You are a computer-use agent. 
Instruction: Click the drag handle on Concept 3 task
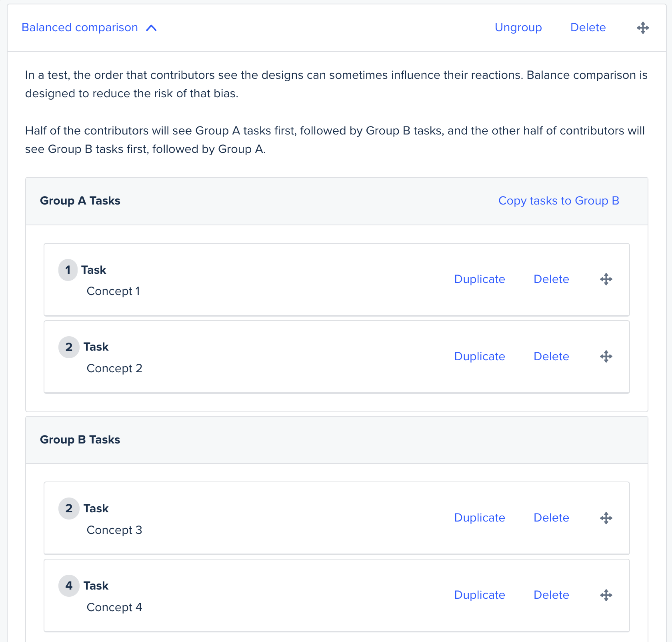(x=606, y=518)
